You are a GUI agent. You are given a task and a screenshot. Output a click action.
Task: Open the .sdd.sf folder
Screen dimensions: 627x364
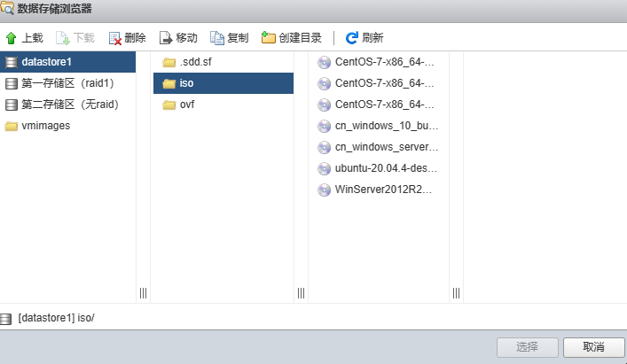(x=223, y=62)
